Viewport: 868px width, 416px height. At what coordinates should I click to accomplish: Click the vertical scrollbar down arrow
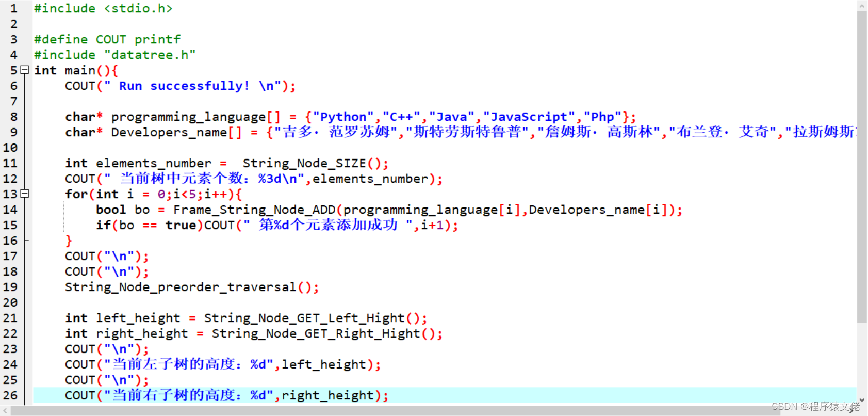[x=862, y=400]
